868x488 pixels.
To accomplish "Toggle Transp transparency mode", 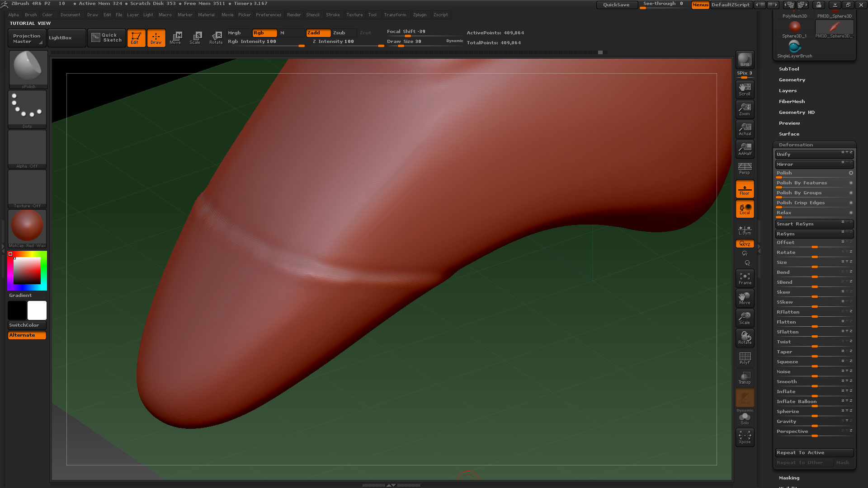I will tap(745, 378).
